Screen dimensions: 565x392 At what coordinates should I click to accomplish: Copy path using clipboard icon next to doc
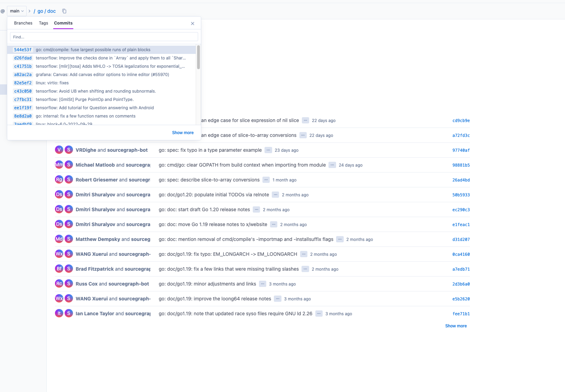pos(64,11)
